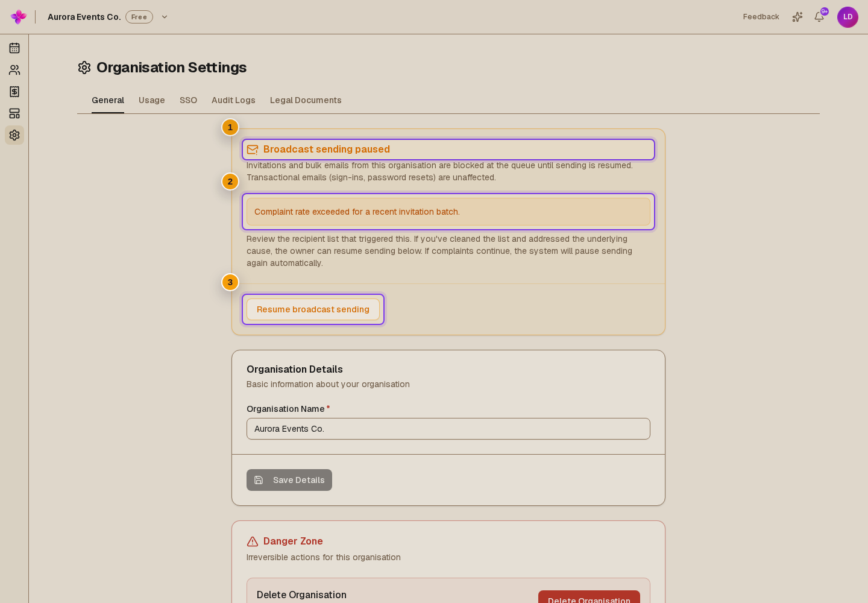The image size is (868, 603).
Task: Click the sparkles AI assistant icon
Action: pos(797,17)
